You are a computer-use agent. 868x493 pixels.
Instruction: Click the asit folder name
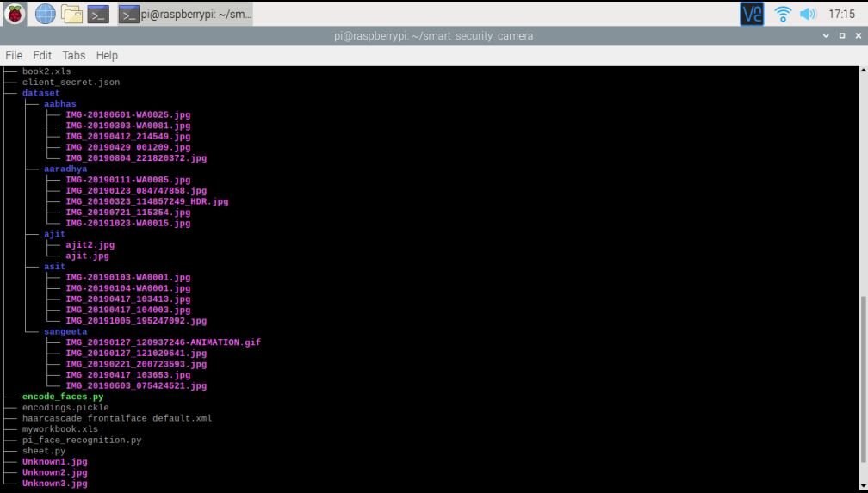[54, 267]
